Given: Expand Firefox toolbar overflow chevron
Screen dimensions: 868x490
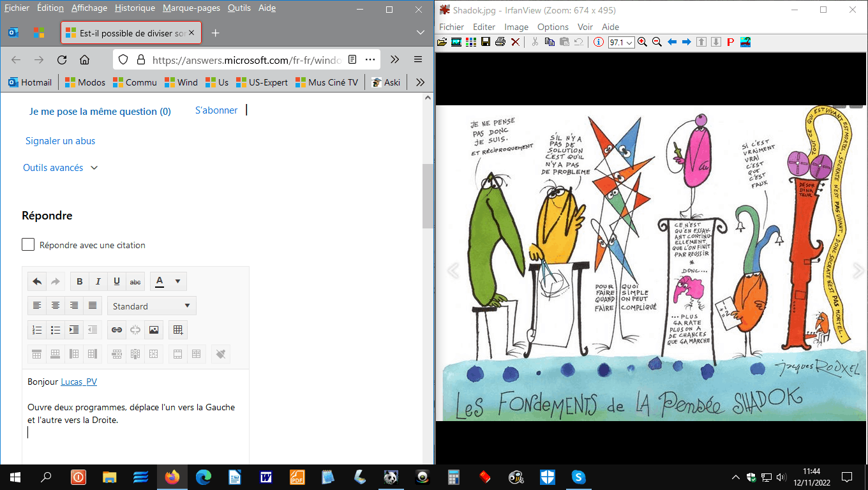Looking at the screenshot, I should [x=394, y=60].
